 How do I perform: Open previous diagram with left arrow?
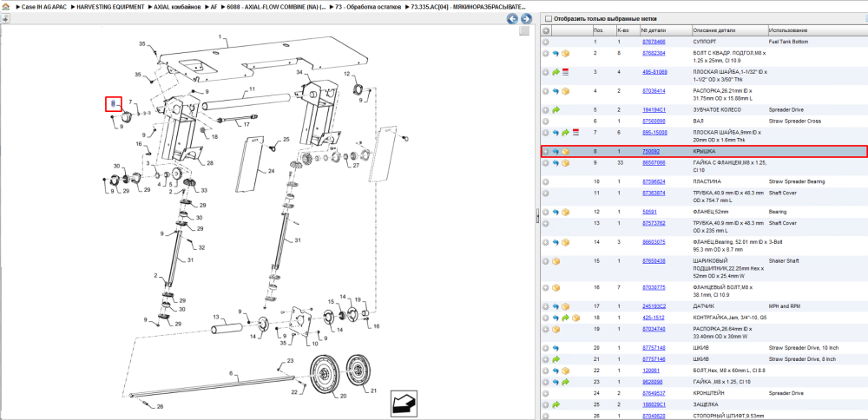pyautogui.click(x=513, y=19)
